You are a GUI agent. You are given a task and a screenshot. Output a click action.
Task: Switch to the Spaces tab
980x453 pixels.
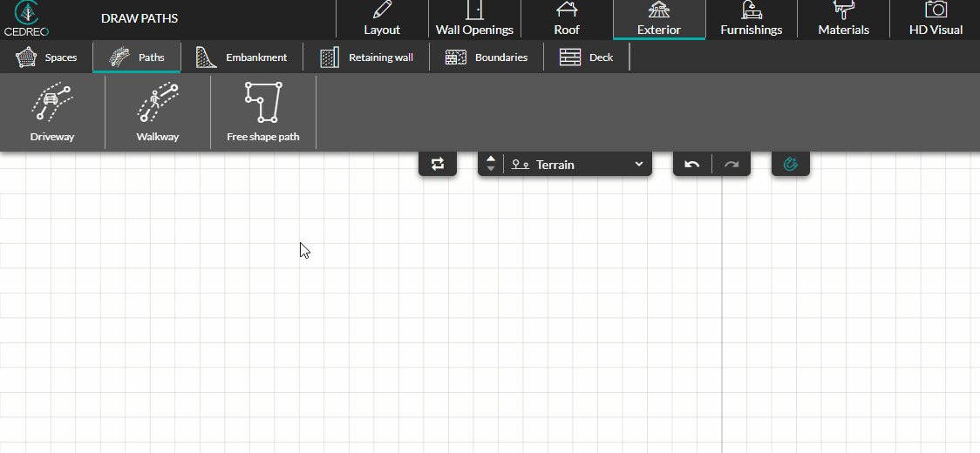click(47, 57)
